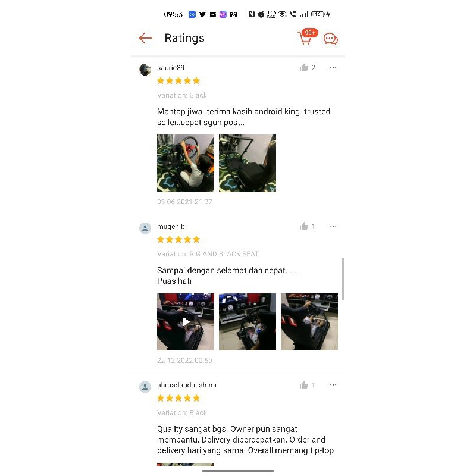Open the mugenjb username link
The width and height of the screenshot is (476, 476).
[x=171, y=227]
